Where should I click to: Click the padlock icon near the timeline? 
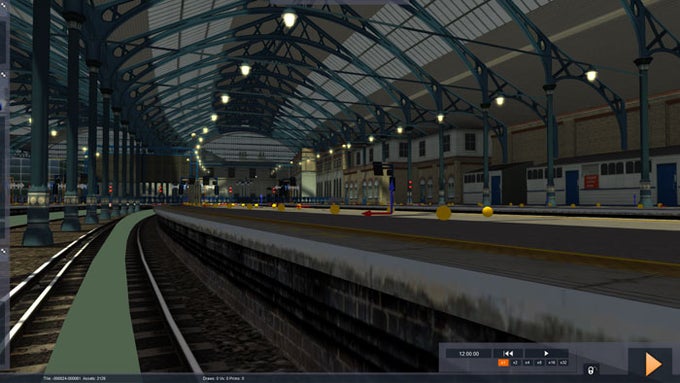coord(591,370)
